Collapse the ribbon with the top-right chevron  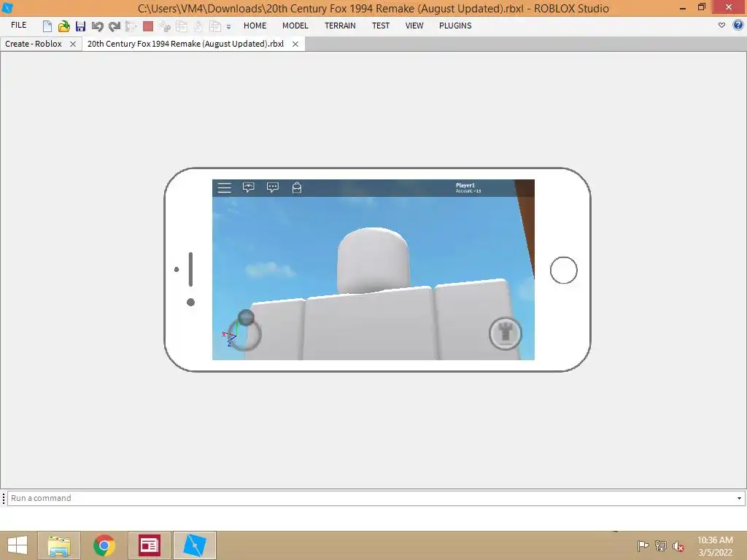point(721,26)
